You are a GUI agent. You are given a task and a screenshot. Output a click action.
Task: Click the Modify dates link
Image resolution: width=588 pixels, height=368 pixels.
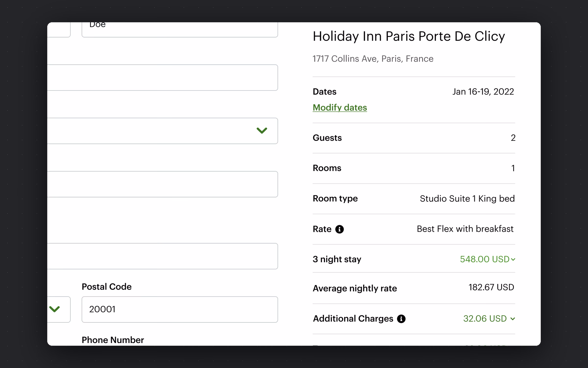[x=340, y=107]
